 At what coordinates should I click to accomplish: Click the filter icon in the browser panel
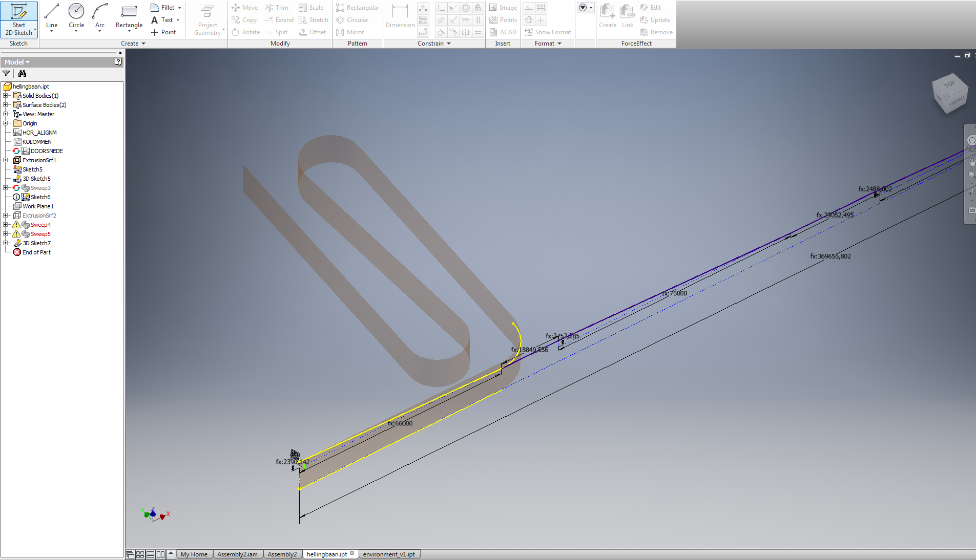[6, 74]
